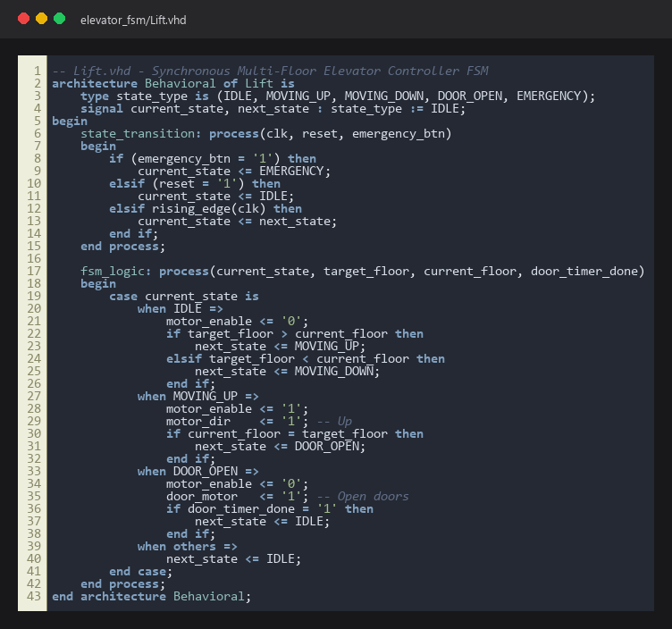Click the header comment starting '-- Lift.vhd'
Image resolution: width=672 pixels, height=629 pixels.
click(x=270, y=71)
